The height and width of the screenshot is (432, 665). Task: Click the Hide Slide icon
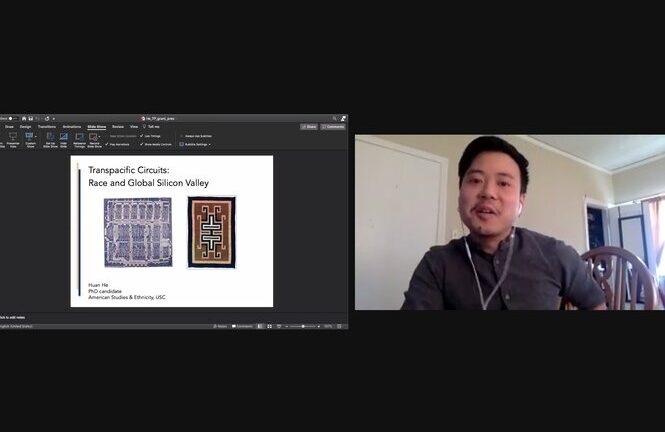[x=63, y=138]
